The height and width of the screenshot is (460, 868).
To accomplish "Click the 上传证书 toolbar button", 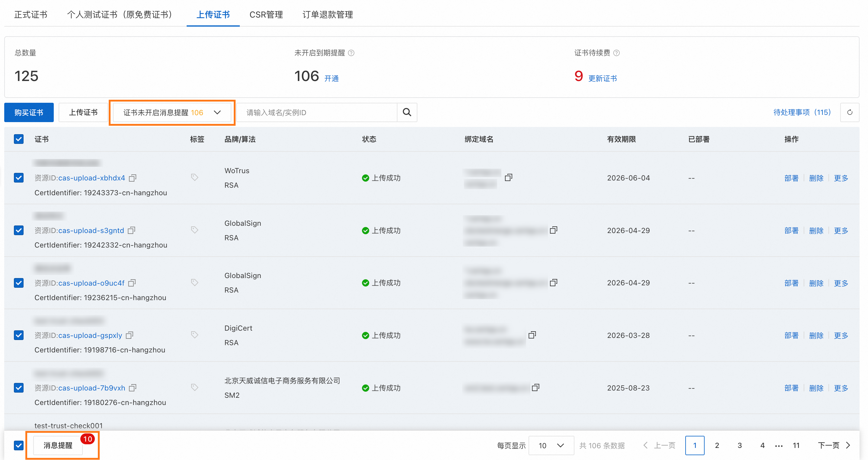I will coord(83,112).
